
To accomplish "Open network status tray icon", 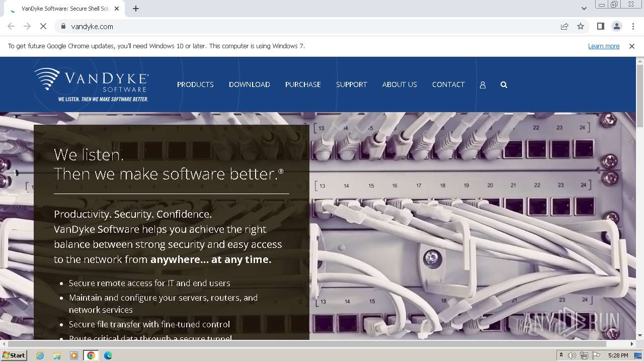I will [584, 355].
